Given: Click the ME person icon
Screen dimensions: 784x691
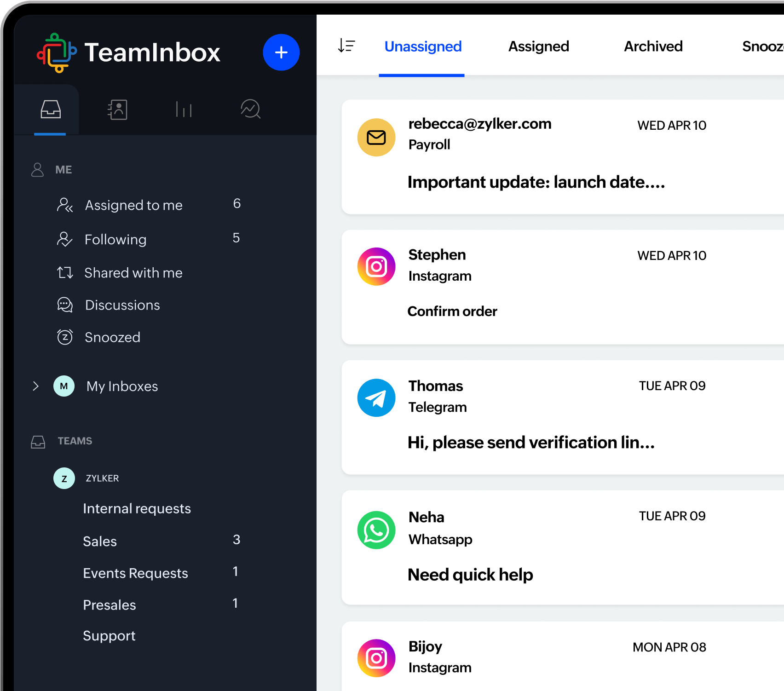Looking at the screenshot, I should [x=37, y=170].
